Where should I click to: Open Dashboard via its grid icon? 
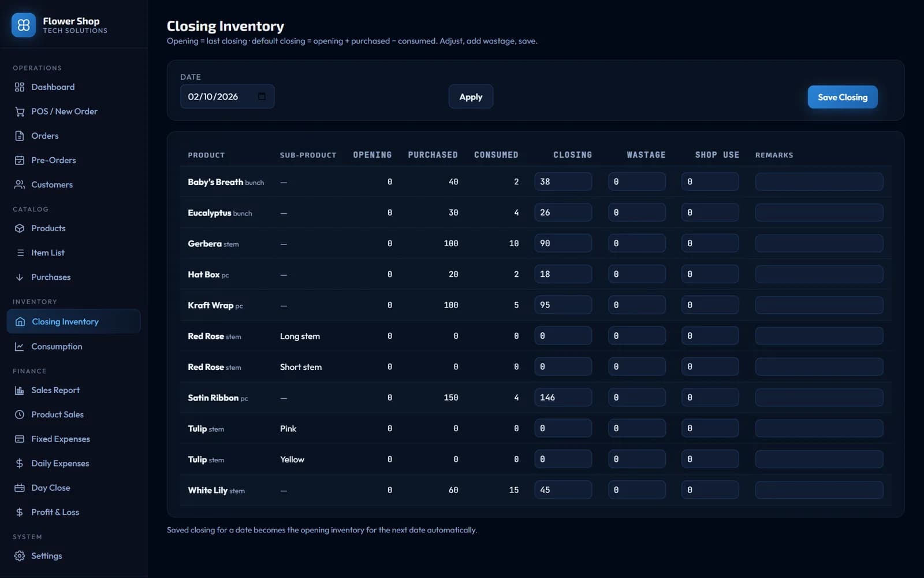coord(20,87)
